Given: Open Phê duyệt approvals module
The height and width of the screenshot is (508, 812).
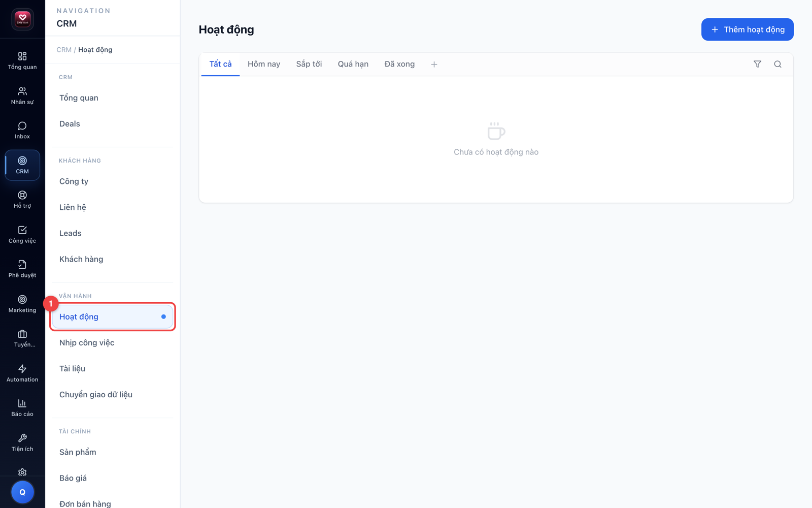Looking at the screenshot, I should pyautogui.click(x=22, y=269).
